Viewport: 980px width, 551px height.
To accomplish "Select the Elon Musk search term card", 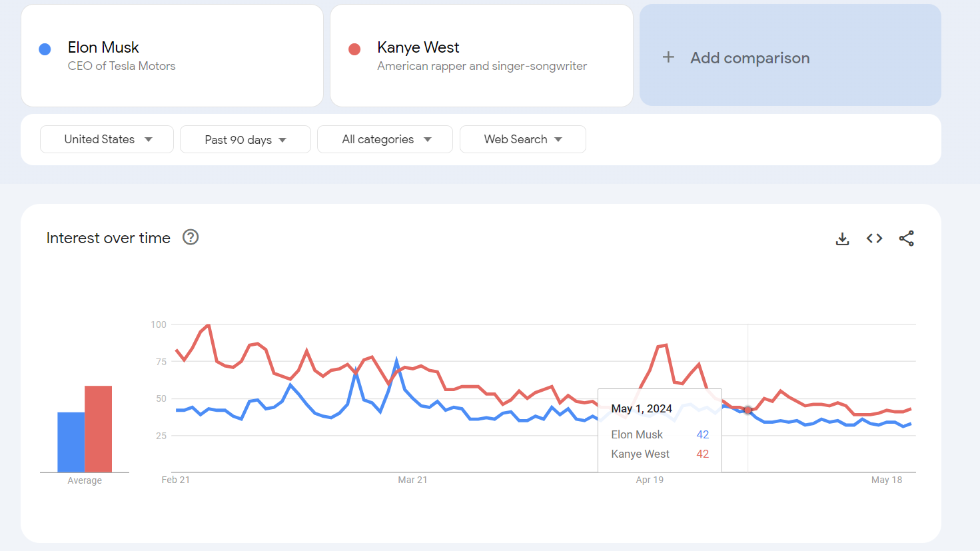I will [x=172, y=56].
